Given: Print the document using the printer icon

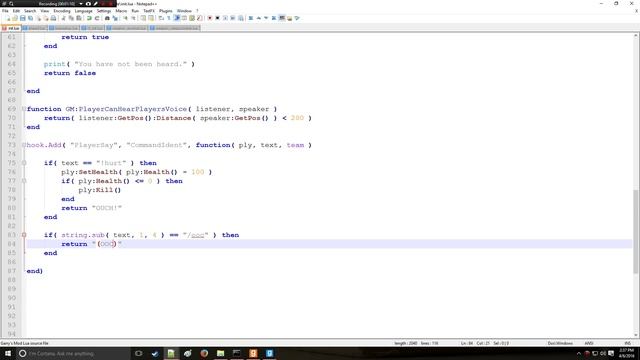Looking at the screenshot, I should pyautogui.click(x=53, y=18).
